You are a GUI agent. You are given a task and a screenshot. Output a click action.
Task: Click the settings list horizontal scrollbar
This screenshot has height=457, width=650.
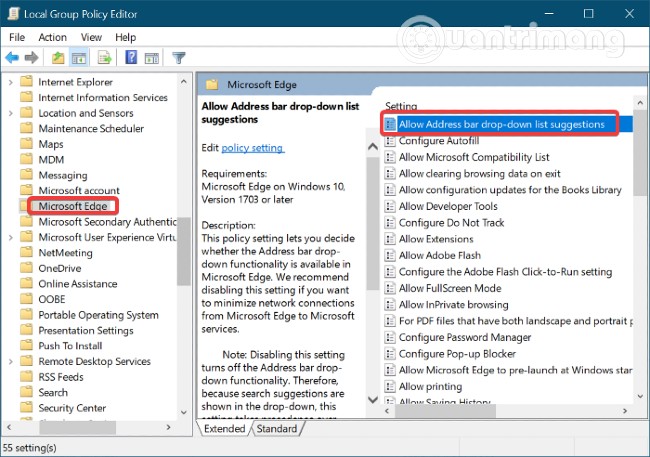[x=505, y=411]
